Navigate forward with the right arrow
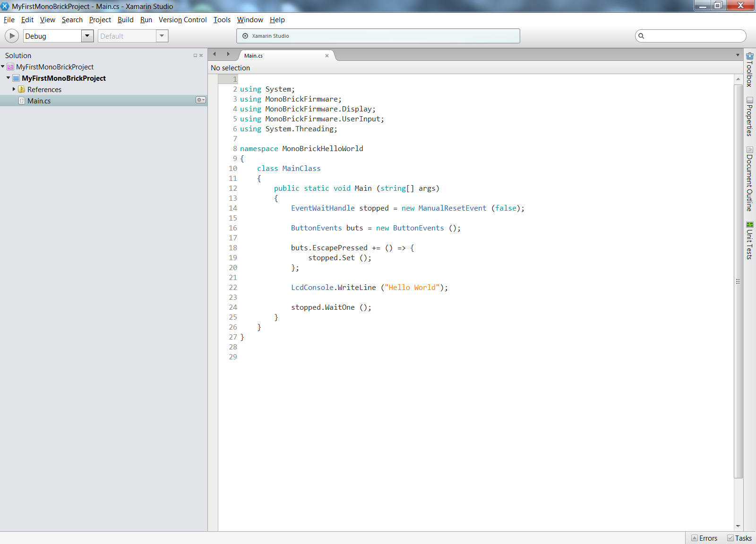This screenshot has height=544, width=756. [x=228, y=54]
